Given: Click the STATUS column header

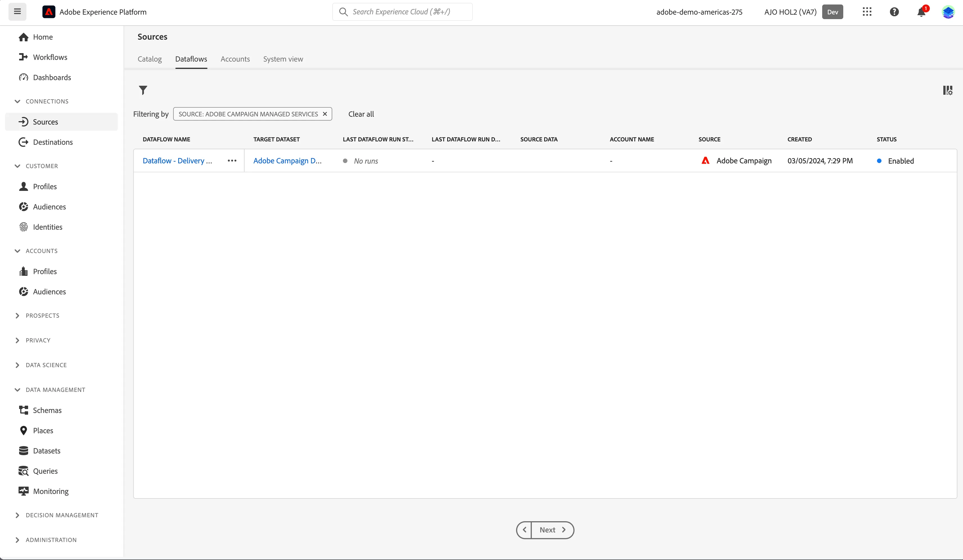Looking at the screenshot, I should [886, 139].
